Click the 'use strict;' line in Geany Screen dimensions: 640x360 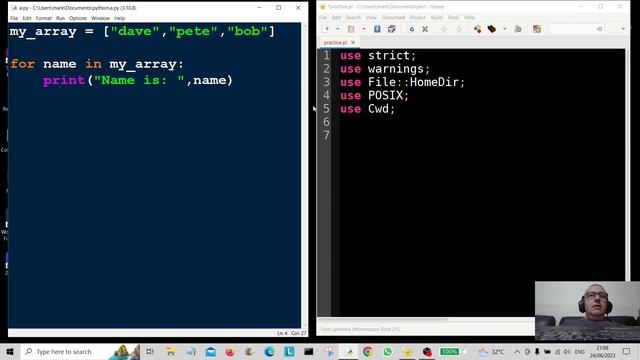pos(378,56)
